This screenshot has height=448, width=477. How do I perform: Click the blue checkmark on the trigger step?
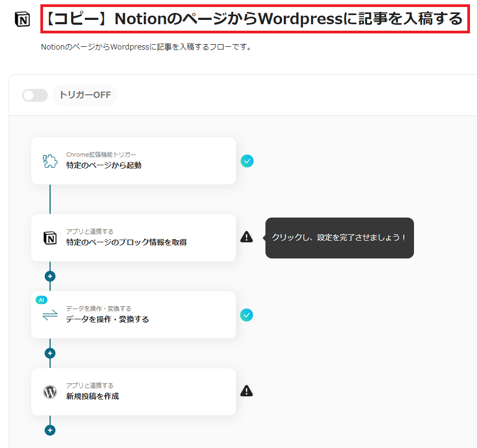pyautogui.click(x=247, y=160)
